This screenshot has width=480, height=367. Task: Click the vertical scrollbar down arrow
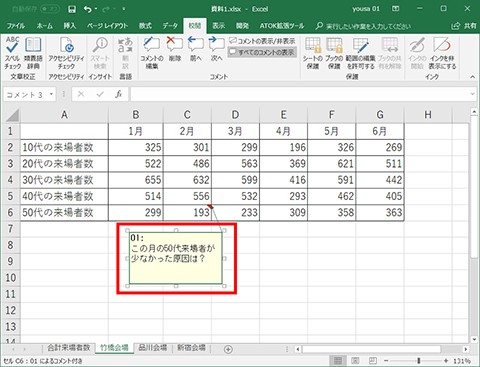point(474,340)
